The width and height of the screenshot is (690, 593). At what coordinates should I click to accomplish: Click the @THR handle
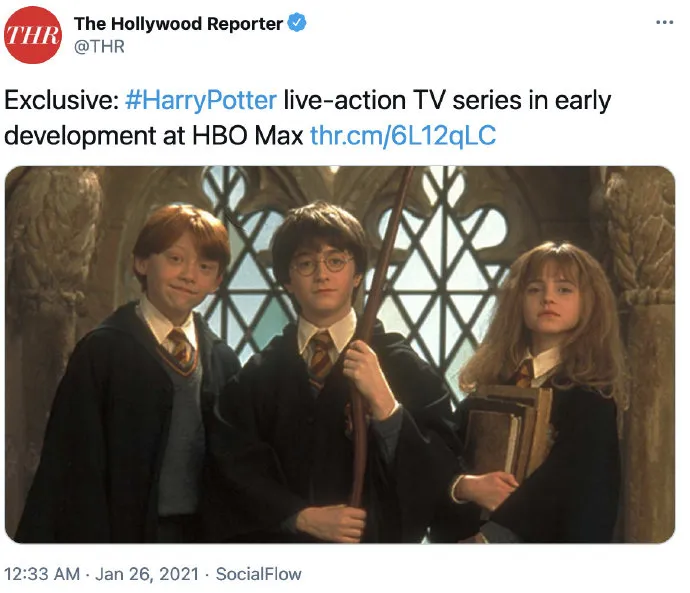pyautogui.click(x=99, y=47)
